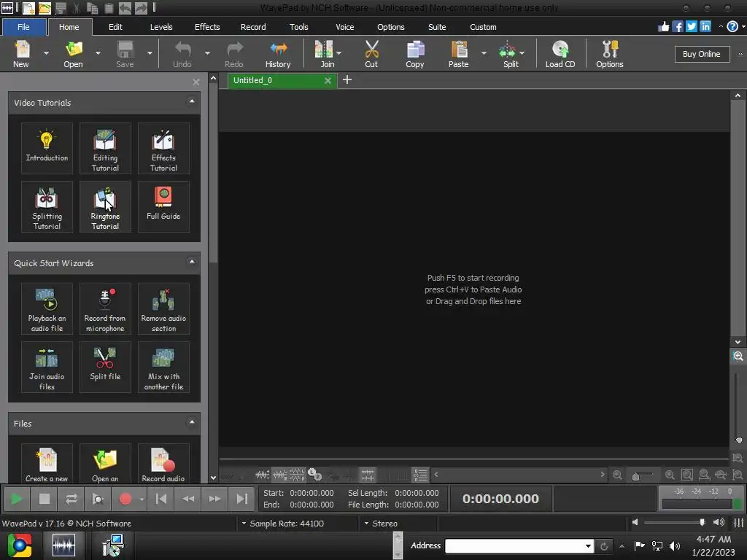Start the Join audio files wizard

click(x=47, y=367)
